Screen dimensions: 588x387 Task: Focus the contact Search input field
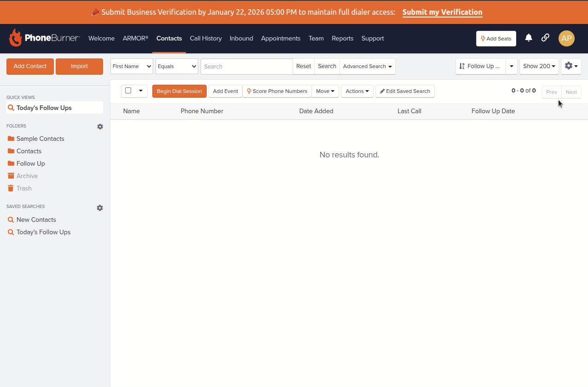click(x=247, y=66)
